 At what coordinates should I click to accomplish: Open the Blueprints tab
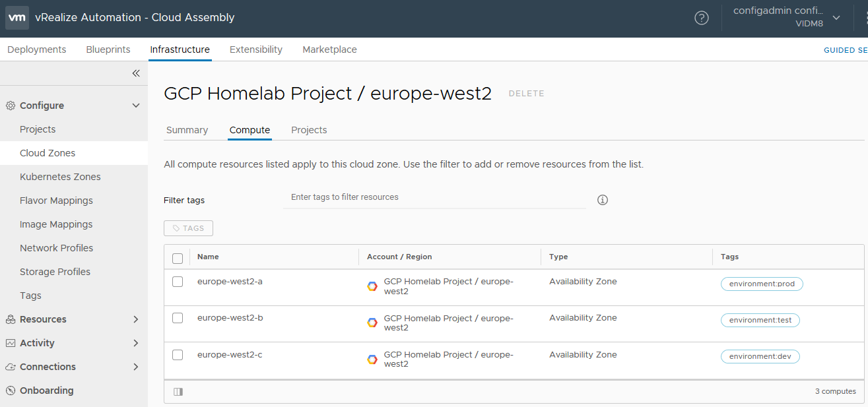click(108, 49)
